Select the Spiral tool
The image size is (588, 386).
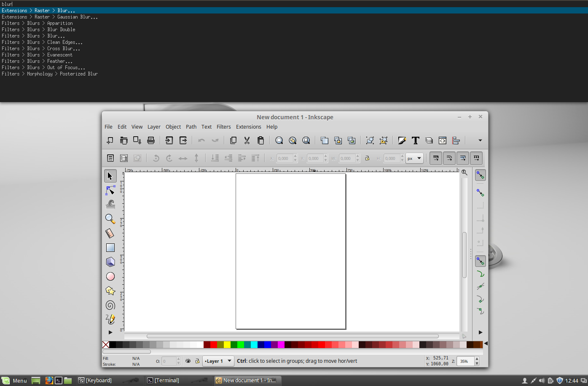coord(110,305)
